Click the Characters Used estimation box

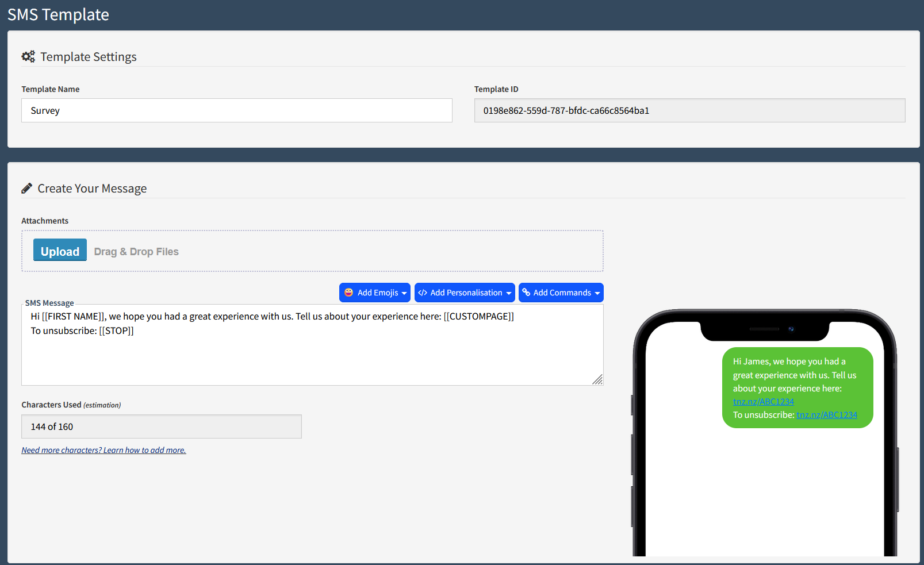[x=161, y=426]
